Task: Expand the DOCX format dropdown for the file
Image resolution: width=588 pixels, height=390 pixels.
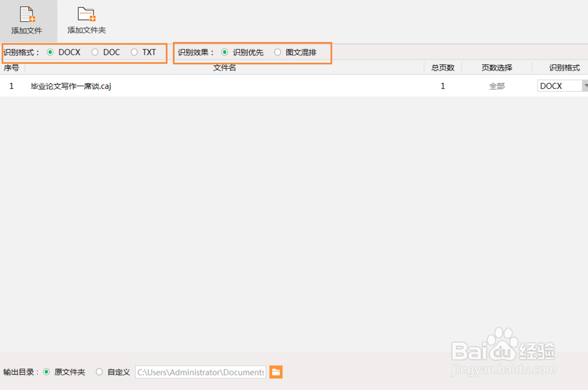Action: pyautogui.click(x=584, y=85)
